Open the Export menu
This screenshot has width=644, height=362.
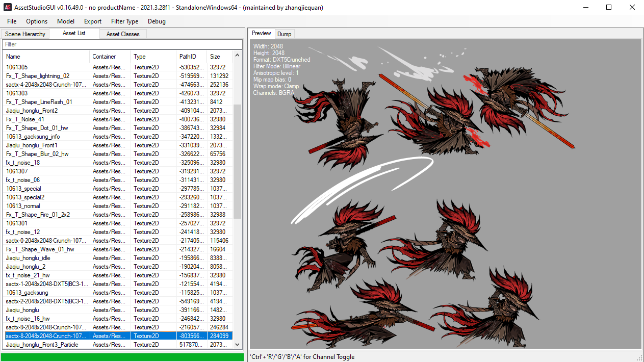[93, 21]
